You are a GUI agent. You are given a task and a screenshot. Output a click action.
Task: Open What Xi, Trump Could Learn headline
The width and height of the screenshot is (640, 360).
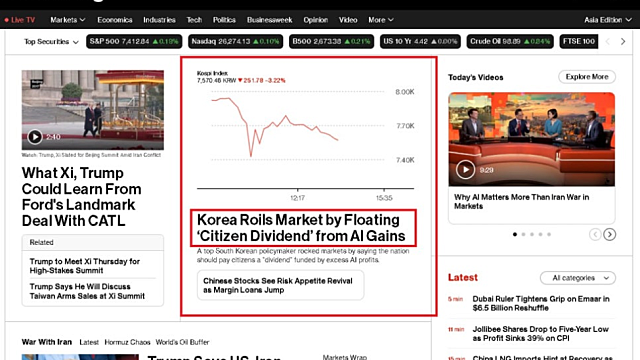82,197
